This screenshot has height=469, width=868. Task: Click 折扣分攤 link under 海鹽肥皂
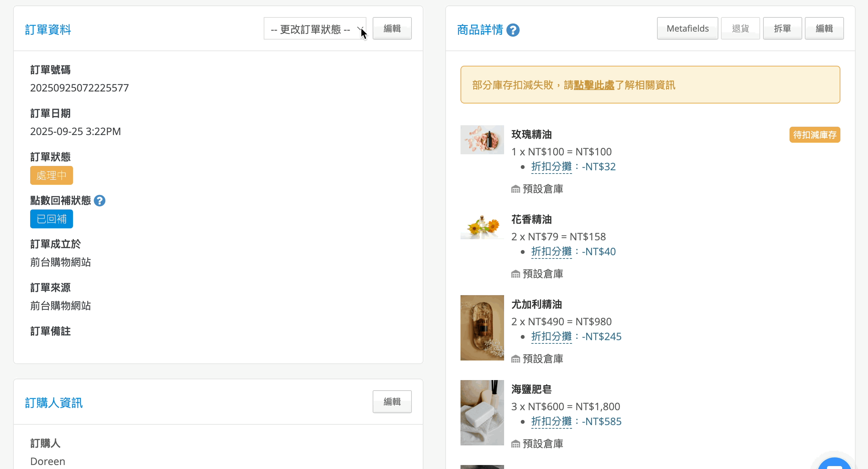pos(552,421)
